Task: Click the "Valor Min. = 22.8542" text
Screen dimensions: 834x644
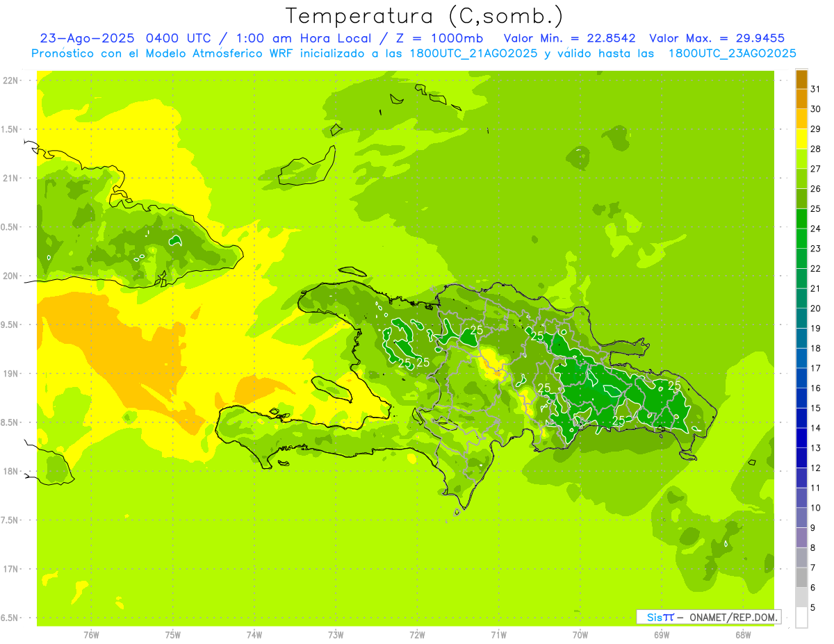Action: pyautogui.click(x=570, y=38)
